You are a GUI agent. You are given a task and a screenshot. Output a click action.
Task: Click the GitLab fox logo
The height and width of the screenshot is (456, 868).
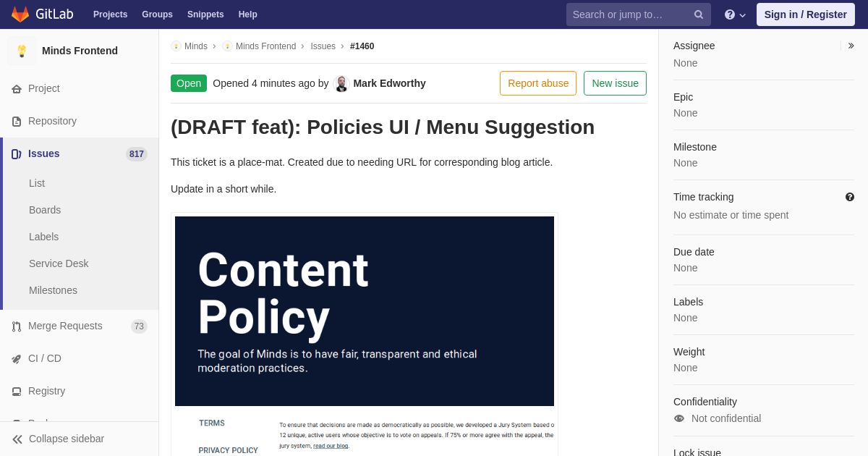pos(20,14)
